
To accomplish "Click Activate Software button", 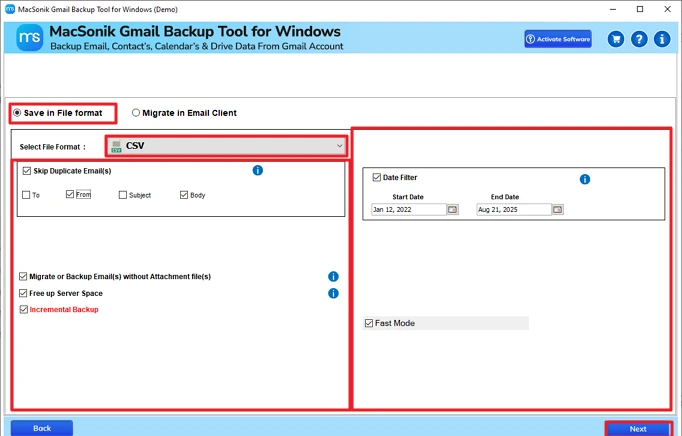I will click(x=558, y=39).
